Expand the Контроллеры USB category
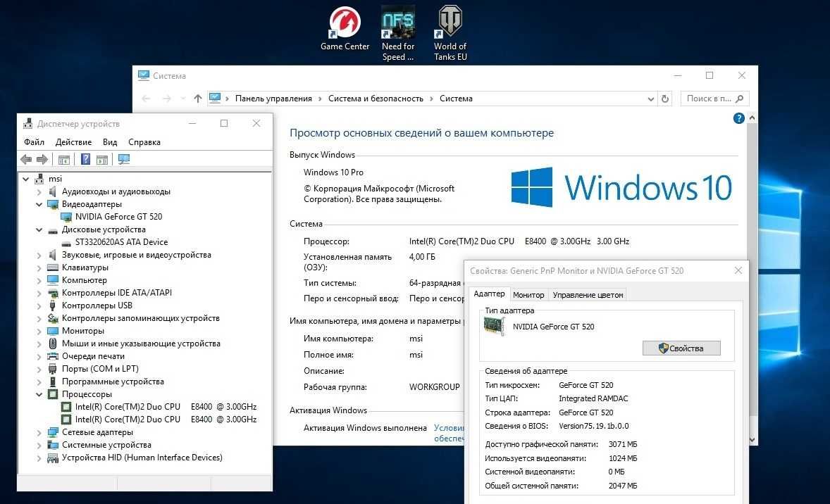The width and height of the screenshot is (830, 504). point(39,305)
